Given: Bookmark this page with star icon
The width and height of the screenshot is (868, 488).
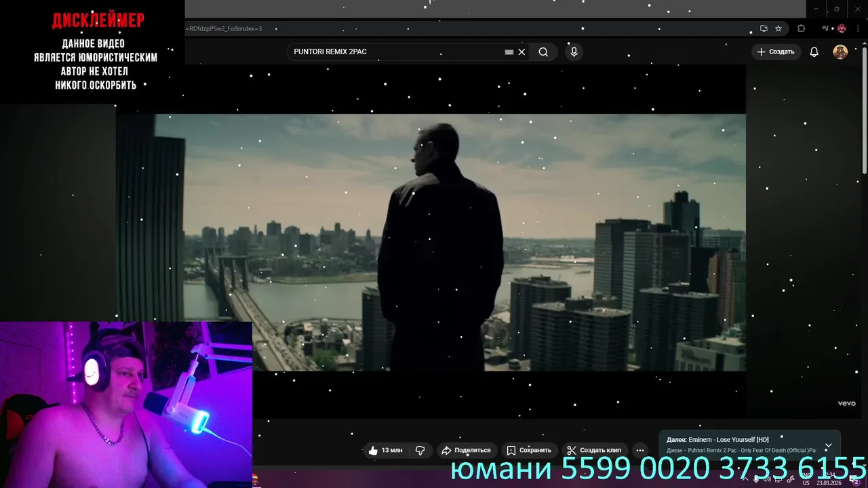Looking at the screenshot, I should click(x=778, y=28).
